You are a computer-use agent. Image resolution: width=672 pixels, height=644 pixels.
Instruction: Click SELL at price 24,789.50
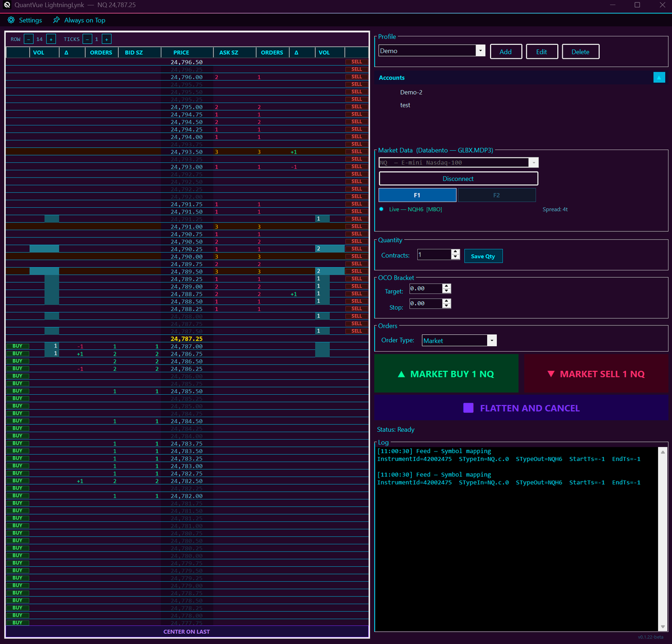(357, 272)
